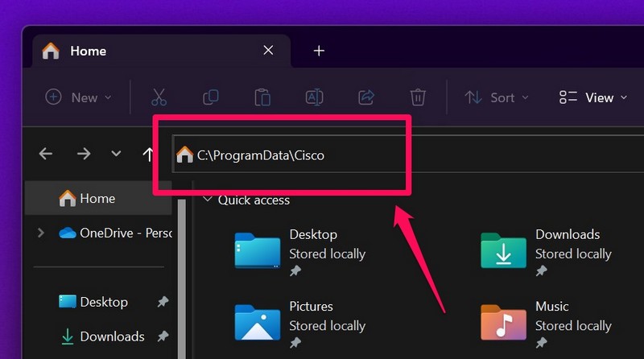Viewport: 644px width, 359px height.
Task: Click the Home tab's house icon
Action: tap(51, 51)
